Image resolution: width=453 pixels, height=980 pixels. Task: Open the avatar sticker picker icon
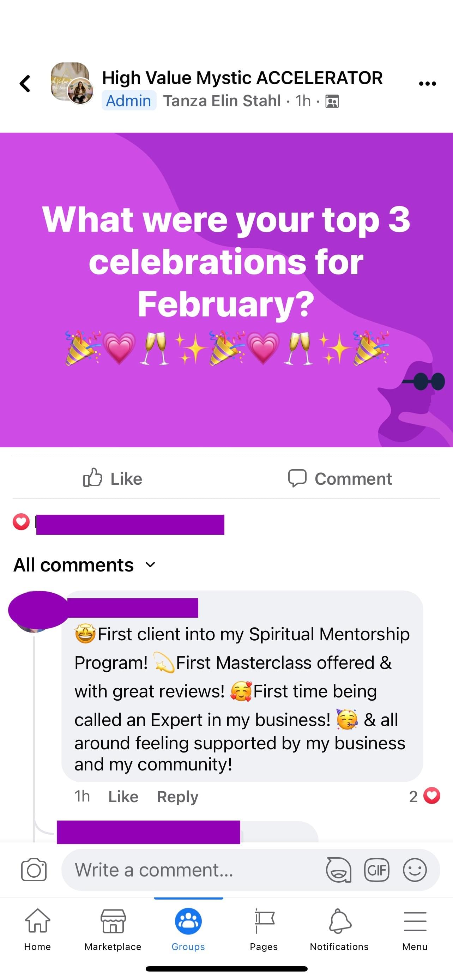click(x=338, y=870)
